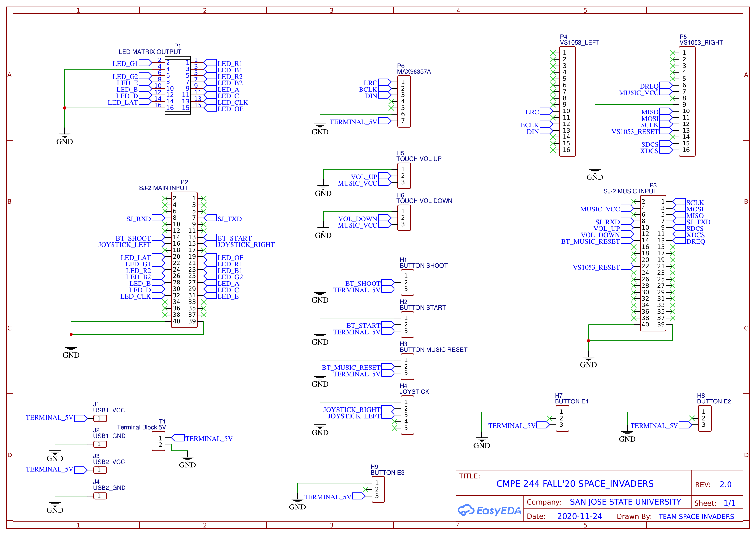This screenshot has height=535, width=756.
Task: Click the VS1053_LEFT component name
Action: point(579,42)
